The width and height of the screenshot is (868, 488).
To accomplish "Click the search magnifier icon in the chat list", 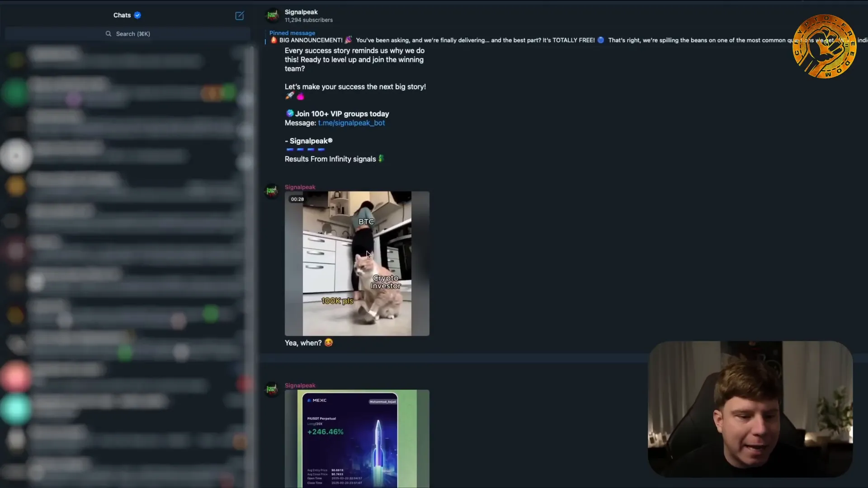I will (108, 34).
